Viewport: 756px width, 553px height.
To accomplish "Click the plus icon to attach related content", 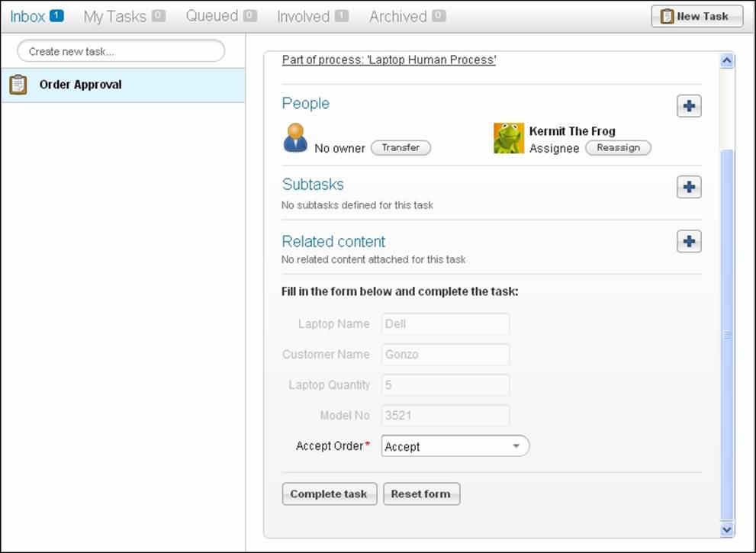I will click(688, 241).
